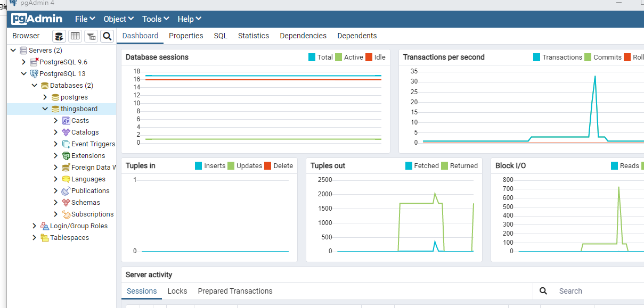Open the Help menu
644x308 pixels.
coord(190,19)
